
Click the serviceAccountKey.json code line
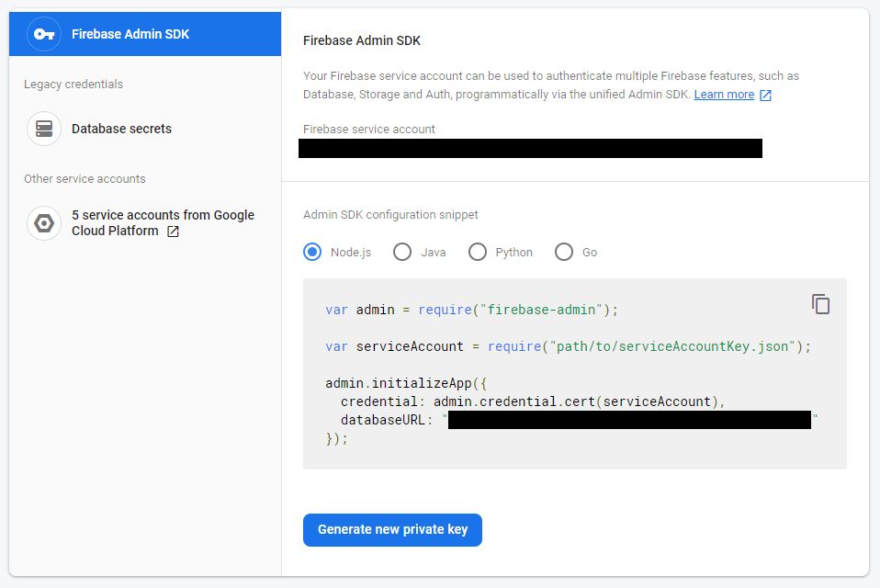point(568,346)
